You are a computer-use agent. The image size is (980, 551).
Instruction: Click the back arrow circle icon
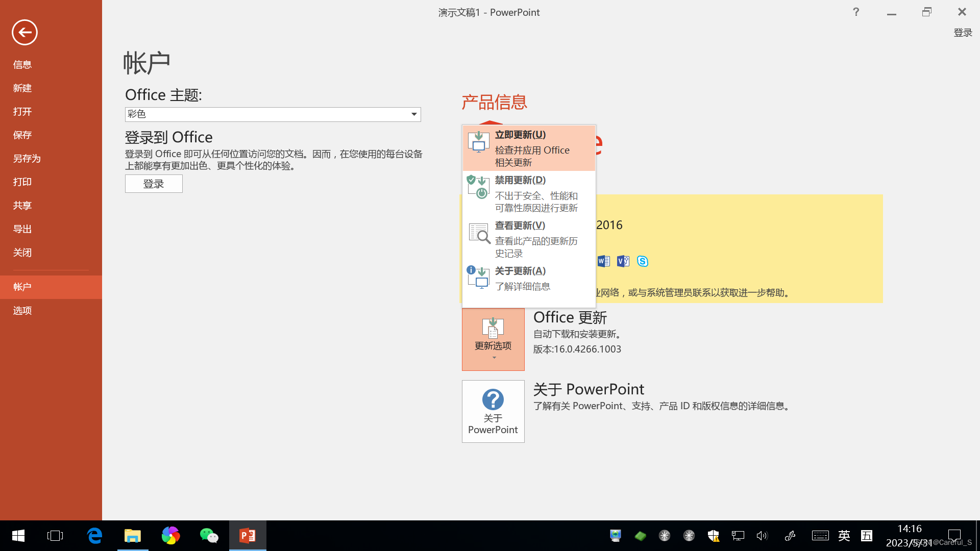24,33
